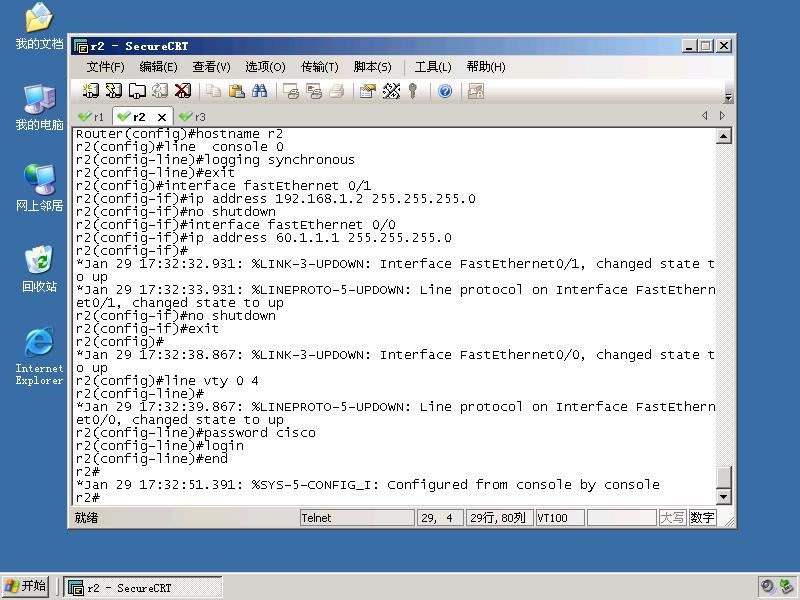Open the 脚本(S) Script menu
Viewport: 800px width, 600px height.
pos(372,67)
